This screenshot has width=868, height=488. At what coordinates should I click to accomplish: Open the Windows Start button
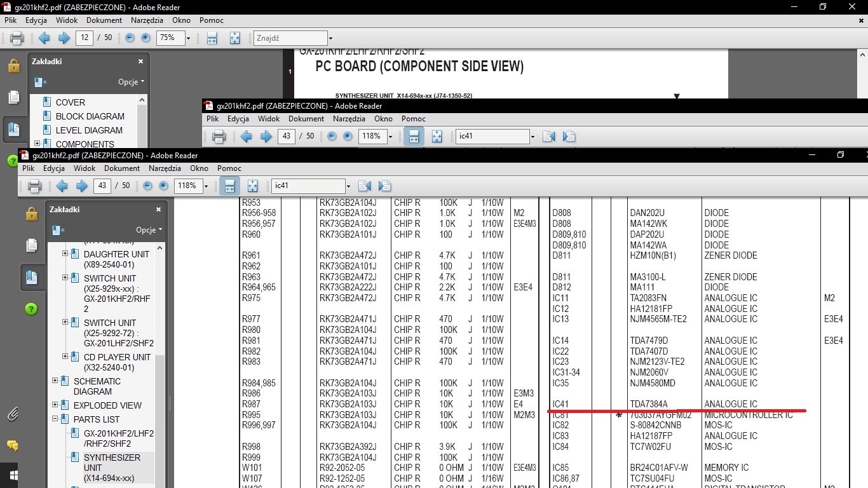(x=13, y=475)
